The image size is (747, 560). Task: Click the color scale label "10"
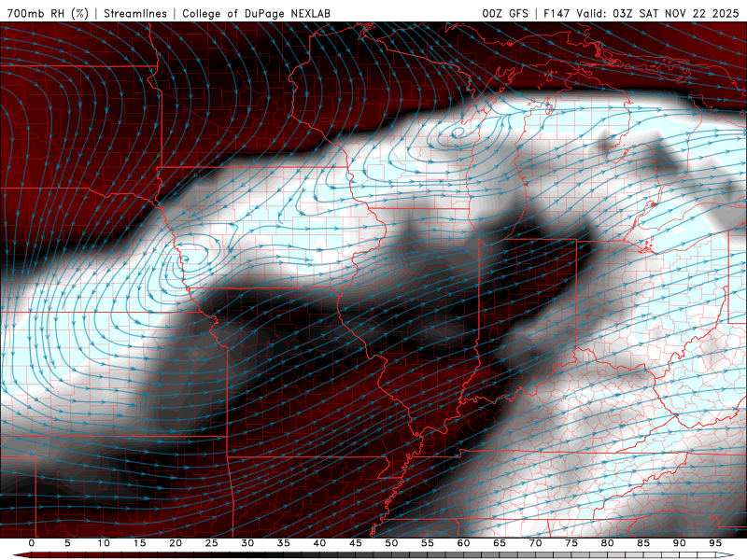click(104, 543)
